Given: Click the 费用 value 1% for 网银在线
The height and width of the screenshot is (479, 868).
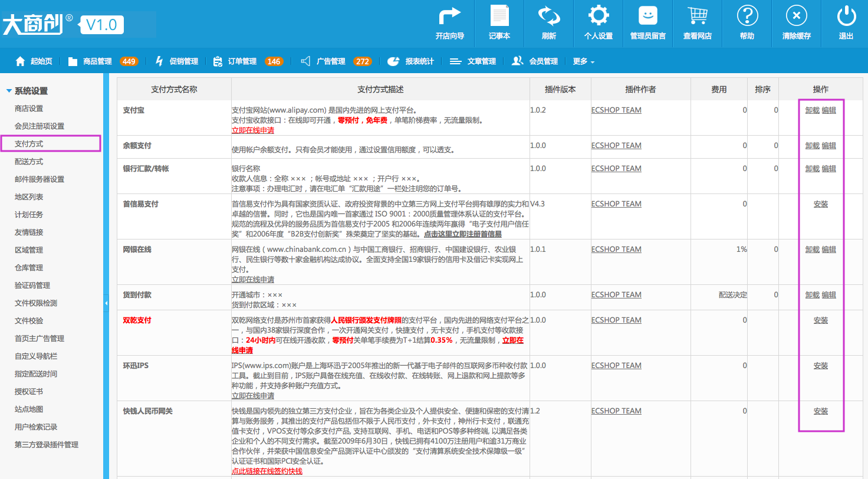Looking at the screenshot, I should click(741, 249).
